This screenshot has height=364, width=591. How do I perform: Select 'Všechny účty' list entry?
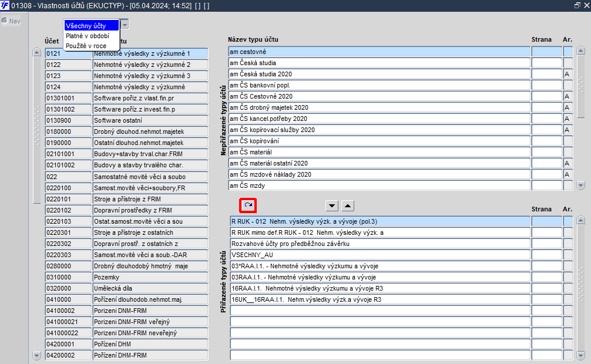(92, 26)
